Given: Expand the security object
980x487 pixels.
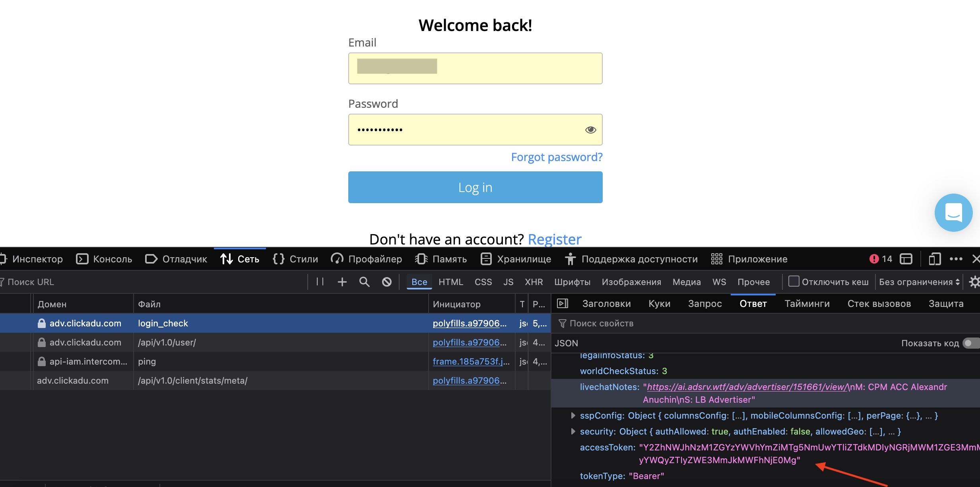Looking at the screenshot, I should pos(573,431).
